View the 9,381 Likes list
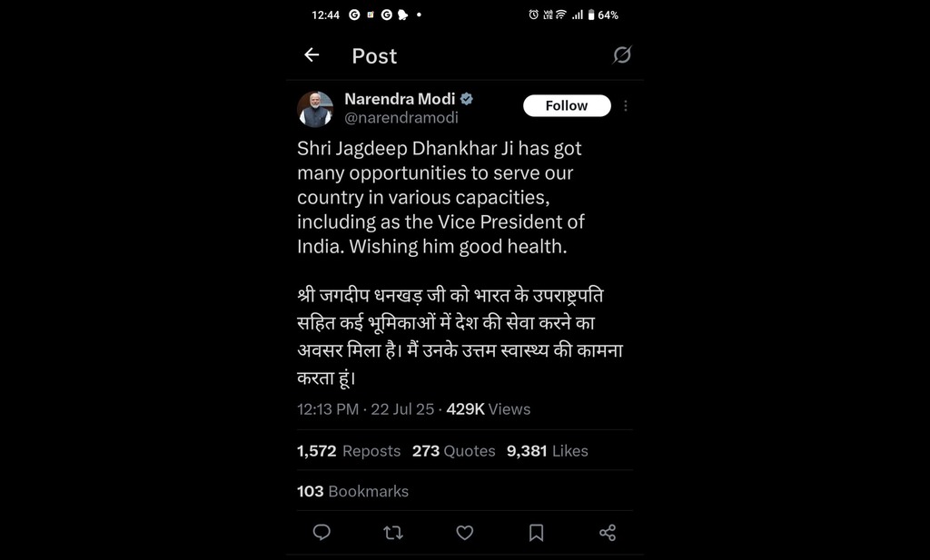This screenshot has height=560, width=930. tap(548, 451)
